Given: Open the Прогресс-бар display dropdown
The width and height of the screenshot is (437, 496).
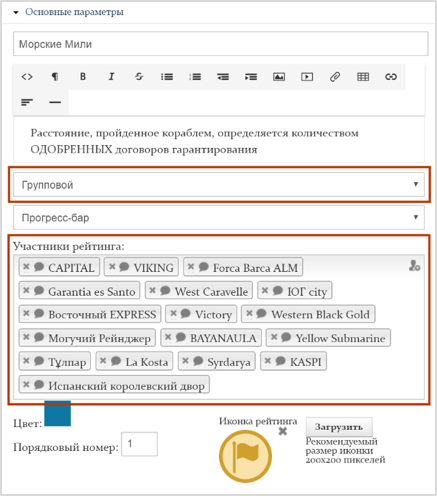Looking at the screenshot, I should click(x=219, y=217).
